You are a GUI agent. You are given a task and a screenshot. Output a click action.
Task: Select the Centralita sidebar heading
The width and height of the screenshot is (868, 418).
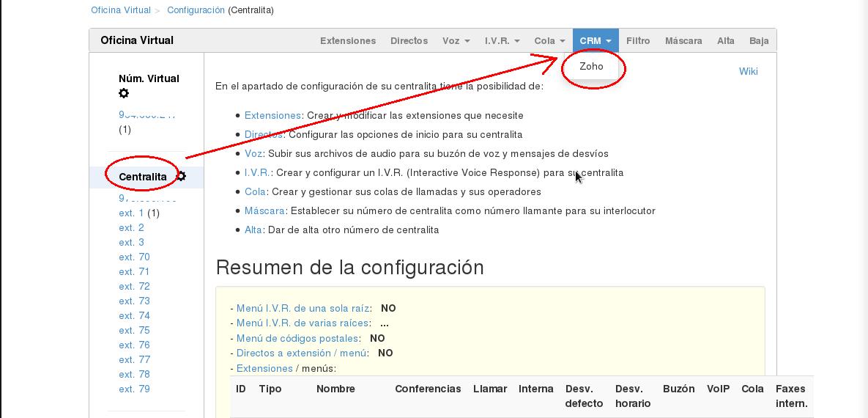coord(143,177)
